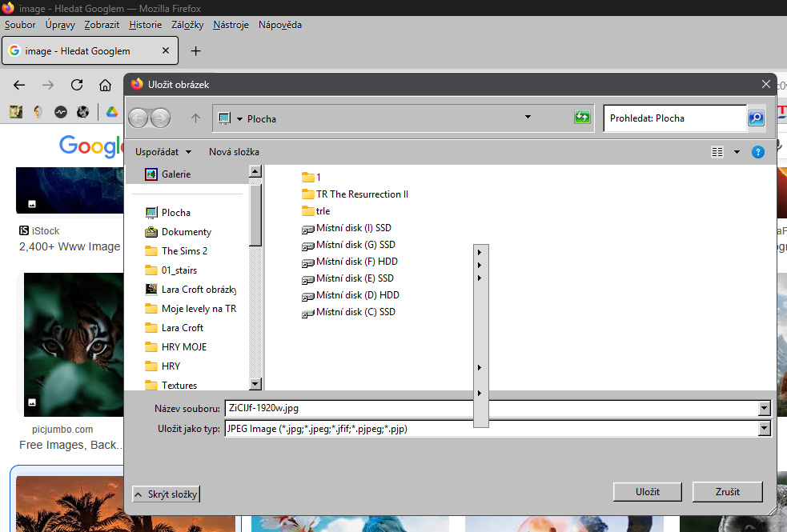Change view layout icon in dialog
The width and height of the screenshot is (787, 532).
(x=717, y=152)
